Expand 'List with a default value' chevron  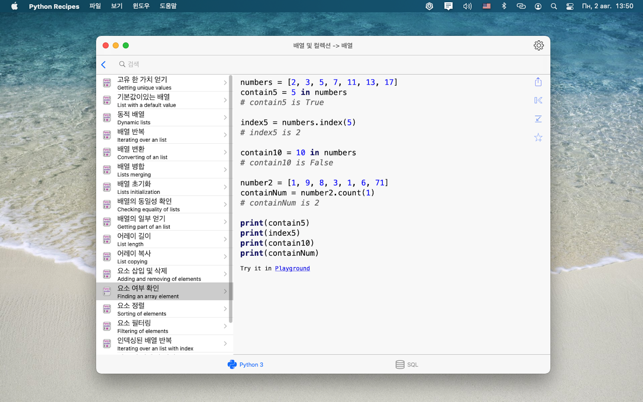point(225,100)
